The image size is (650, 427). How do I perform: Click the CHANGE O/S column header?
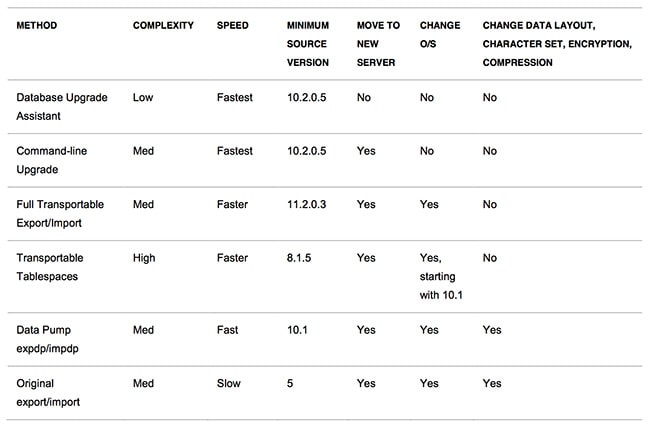click(x=440, y=32)
